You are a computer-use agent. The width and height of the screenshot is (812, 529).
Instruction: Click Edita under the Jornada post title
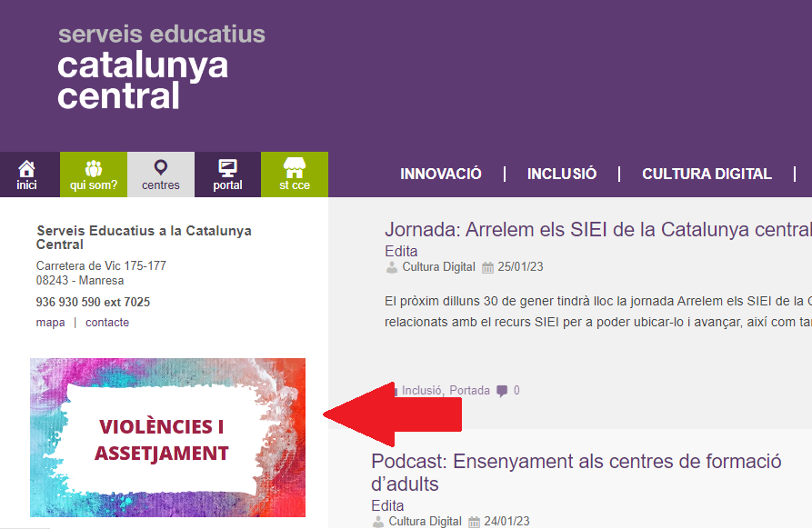pyautogui.click(x=401, y=251)
